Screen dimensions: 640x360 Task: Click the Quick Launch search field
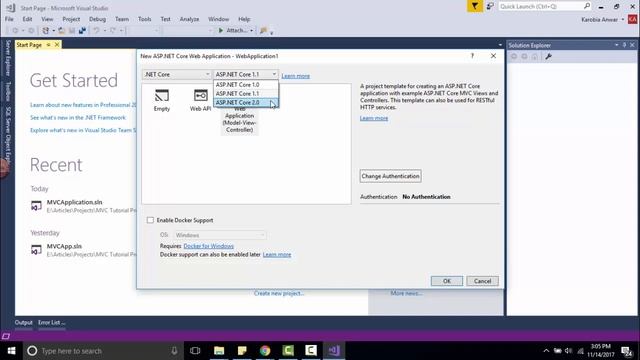541,6
